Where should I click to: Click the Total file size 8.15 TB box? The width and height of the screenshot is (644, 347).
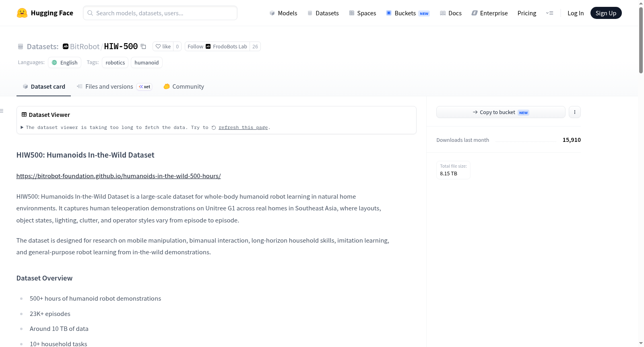[453, 170]
